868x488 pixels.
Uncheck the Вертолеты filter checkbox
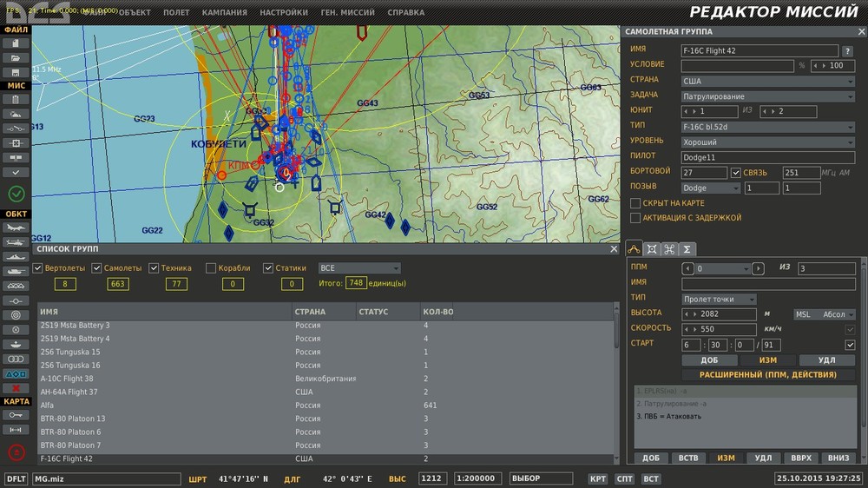(37, 268)
